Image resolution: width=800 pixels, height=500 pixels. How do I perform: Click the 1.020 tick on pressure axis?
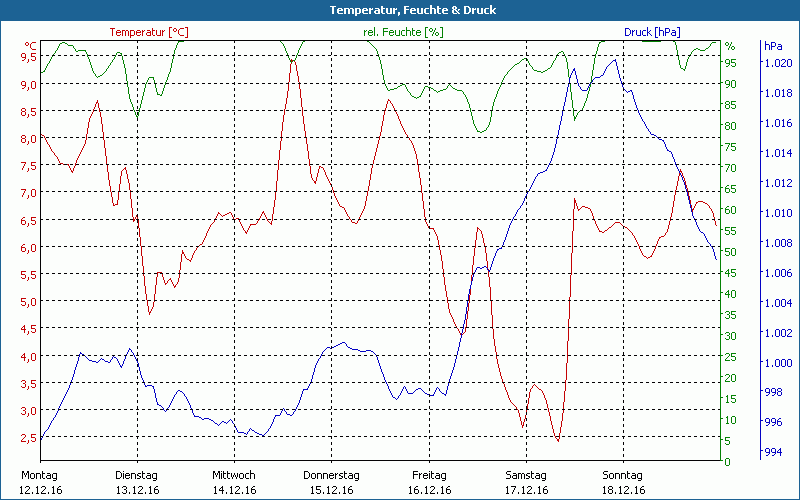coord(777,63)
